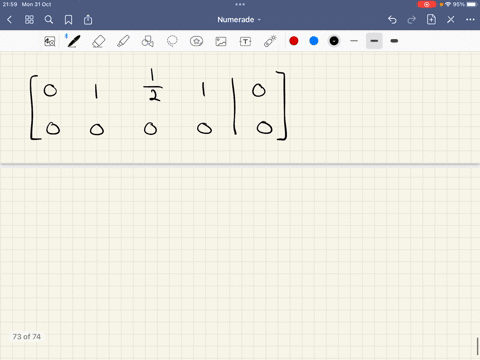Choose the black pen color
The image size is (480, 360).
(334, 41)
